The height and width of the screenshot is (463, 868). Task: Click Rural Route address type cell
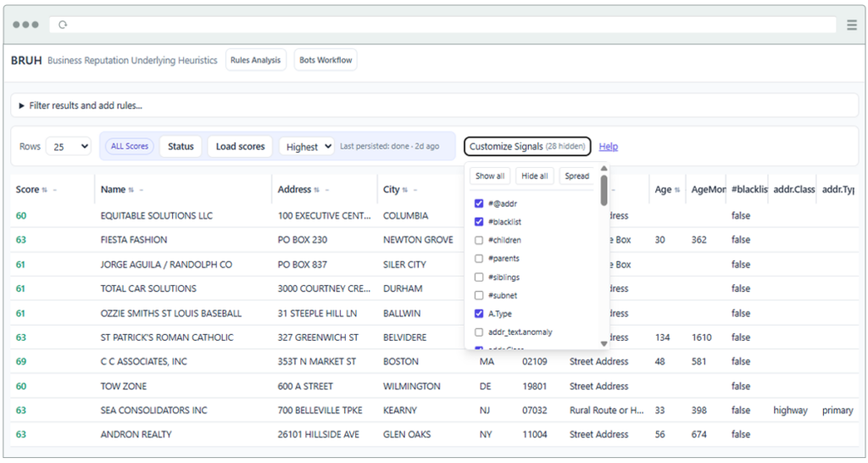tap(607, 410)
